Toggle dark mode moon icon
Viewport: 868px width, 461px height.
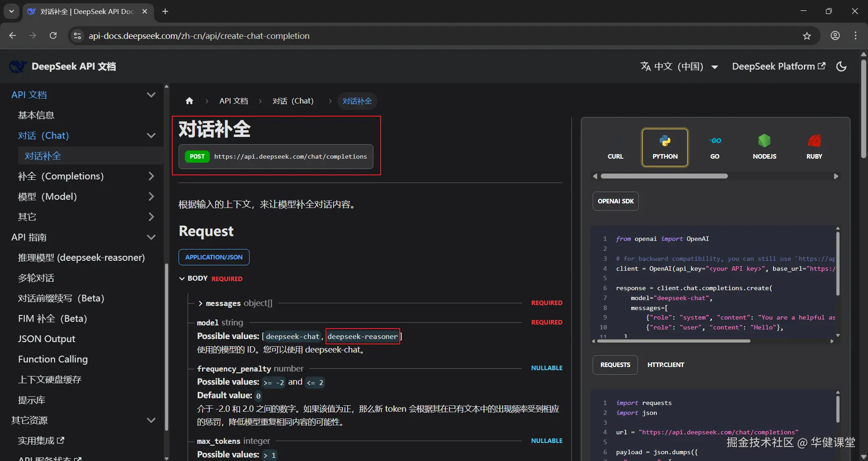[x=841, y=66]
